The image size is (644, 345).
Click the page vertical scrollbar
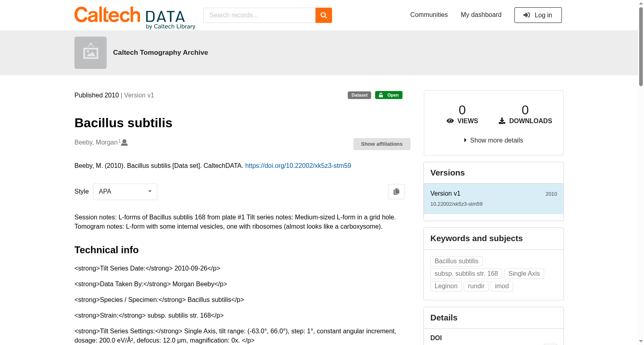point(641,172)
